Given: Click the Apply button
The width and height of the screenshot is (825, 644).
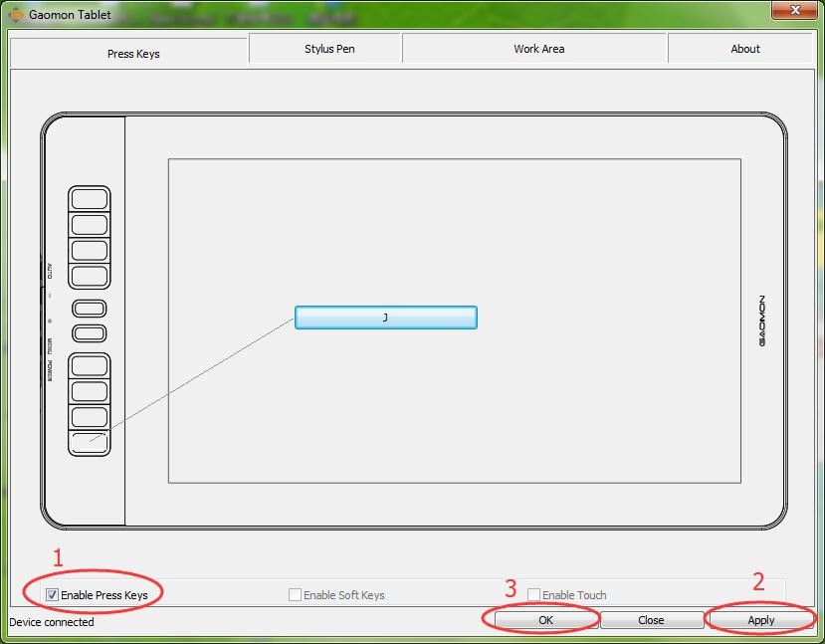Looking at the screenshot, I should [760, 620].
